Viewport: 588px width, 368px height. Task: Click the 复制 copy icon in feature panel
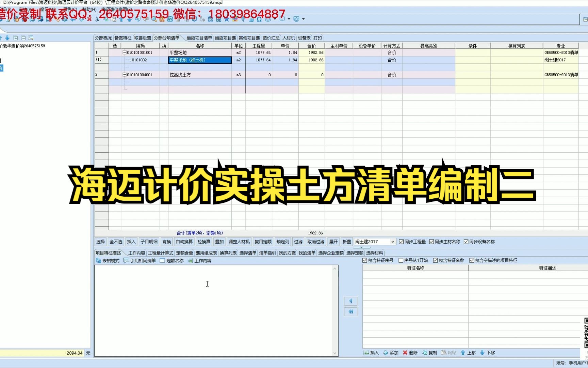(424, 353)
